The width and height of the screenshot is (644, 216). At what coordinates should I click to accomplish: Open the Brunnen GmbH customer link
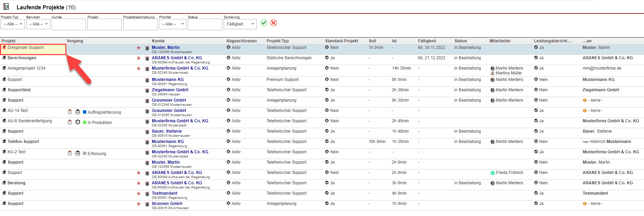(167, 204)
